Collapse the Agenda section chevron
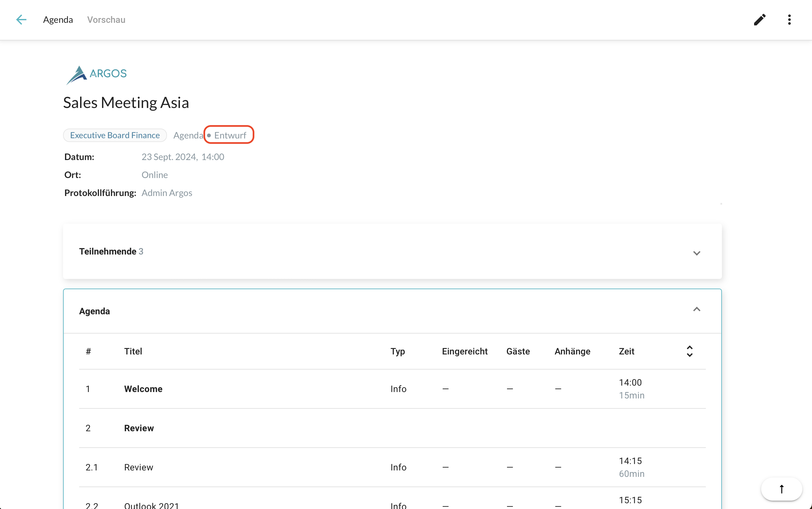 [697, 309]
